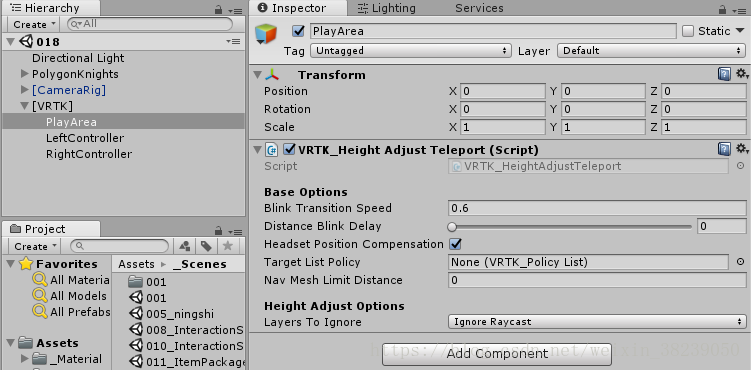Open the Hierarchy Create dropdown
This screenshot has height=370, width=751.
[34, 24]
